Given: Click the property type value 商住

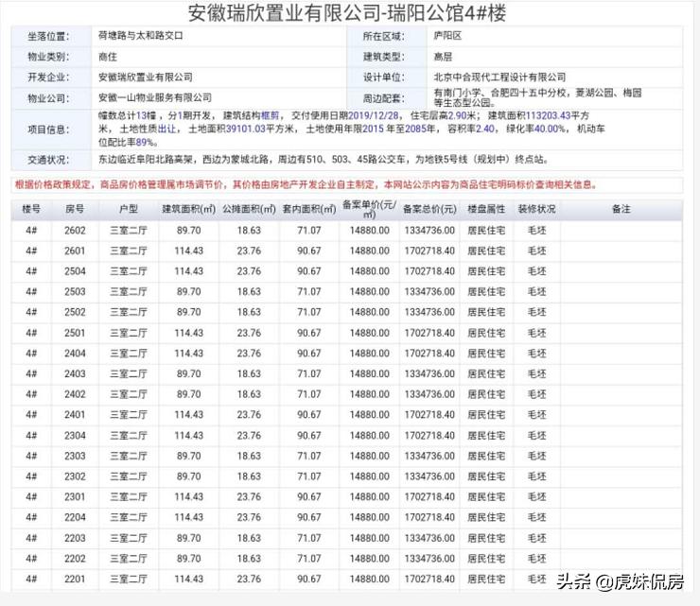Looking at the screenshot, I should [x=108, y=57].
